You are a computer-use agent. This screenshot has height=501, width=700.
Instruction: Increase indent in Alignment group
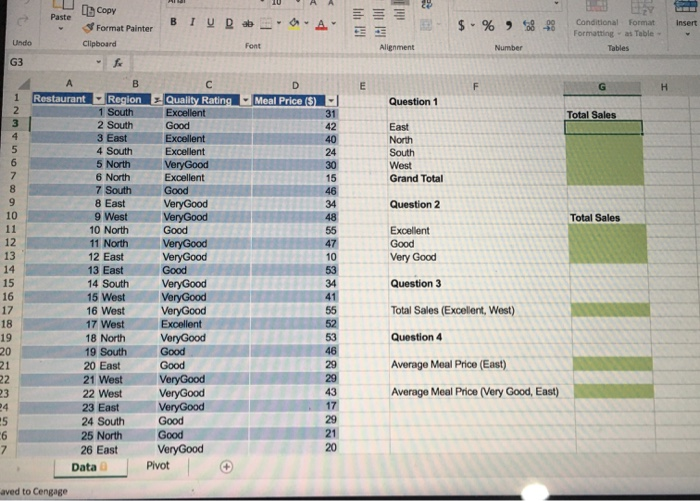(380, 31)
